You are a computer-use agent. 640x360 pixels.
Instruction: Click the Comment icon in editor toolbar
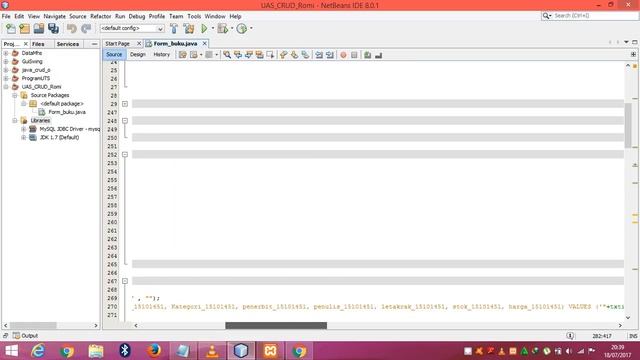coord(367,55)
